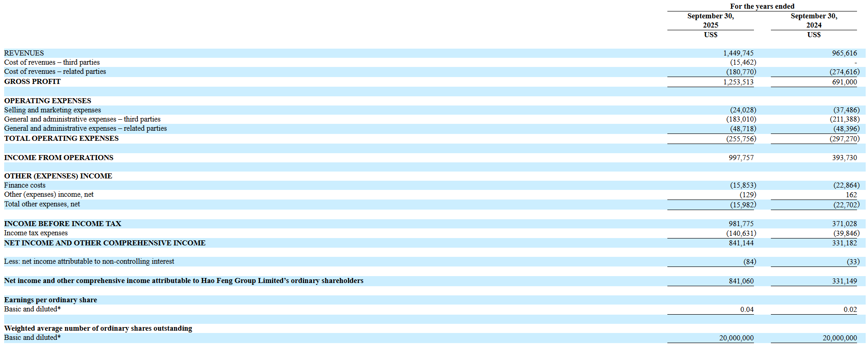Screen dimensions: 868x344
Task: Click the 2025 share count 20,000,000
Action: tap(737, 338)
